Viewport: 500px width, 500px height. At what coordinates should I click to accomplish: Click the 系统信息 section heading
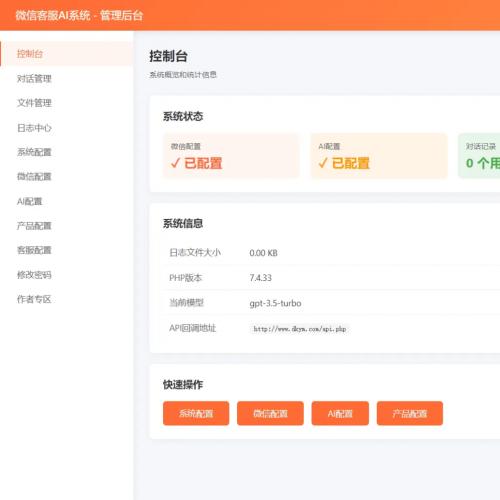pyautogui.click(x=183, y=223)
